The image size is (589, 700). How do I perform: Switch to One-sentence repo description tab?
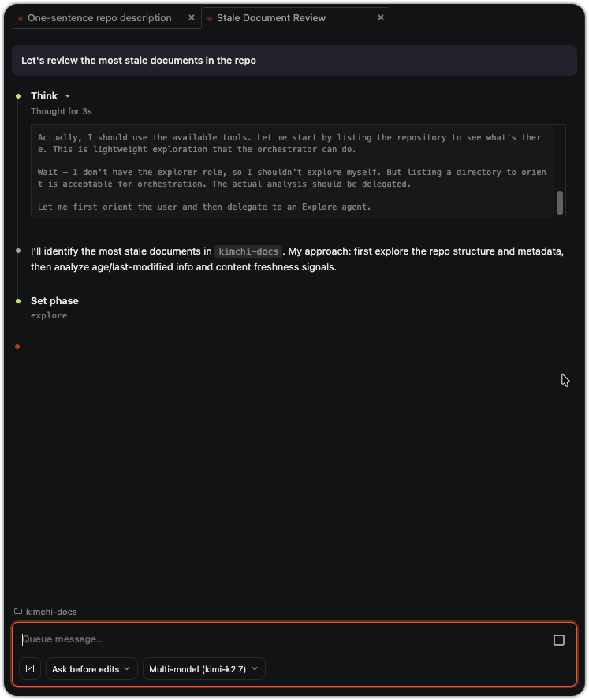coord(99,18)
